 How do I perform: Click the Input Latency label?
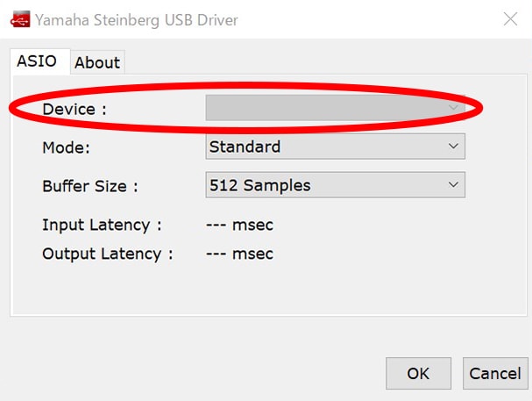click(102, 225)
